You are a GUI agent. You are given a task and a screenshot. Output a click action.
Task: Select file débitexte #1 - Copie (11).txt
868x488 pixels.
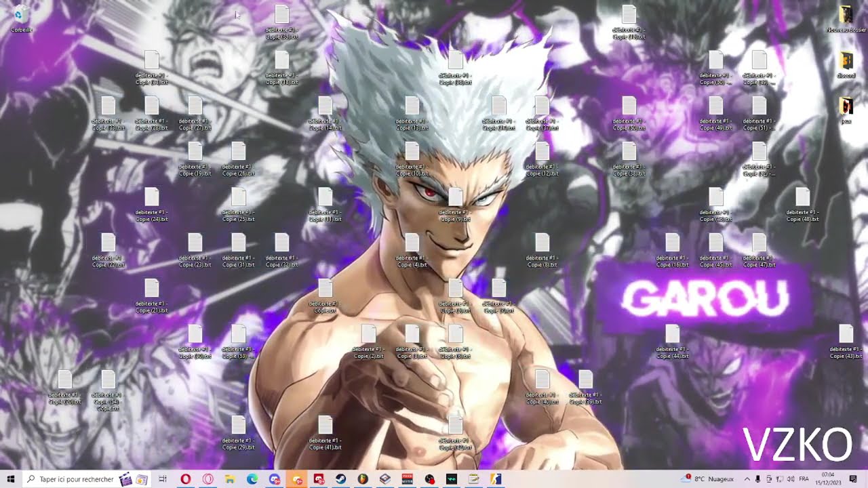[325, 205]
